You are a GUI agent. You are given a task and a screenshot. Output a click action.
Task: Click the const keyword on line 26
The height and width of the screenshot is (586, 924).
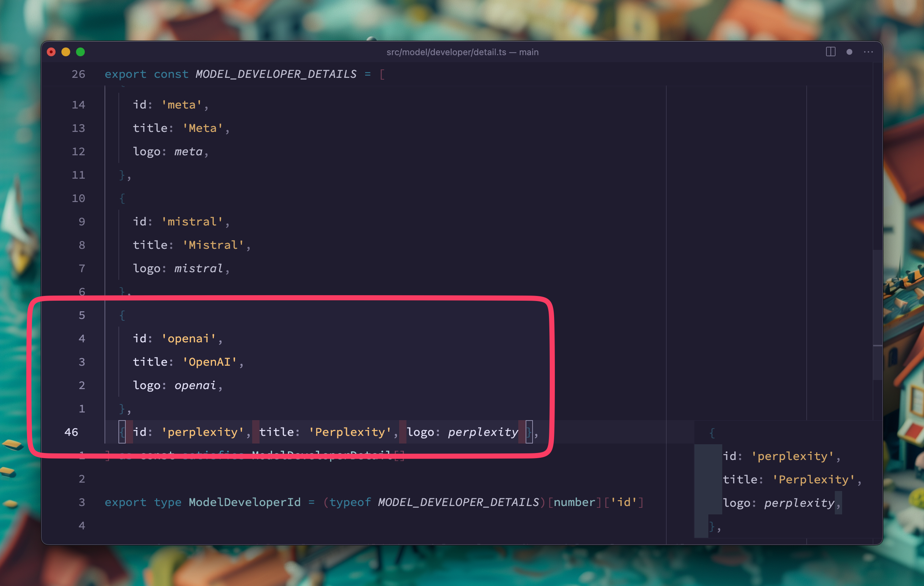coord(171,74)
